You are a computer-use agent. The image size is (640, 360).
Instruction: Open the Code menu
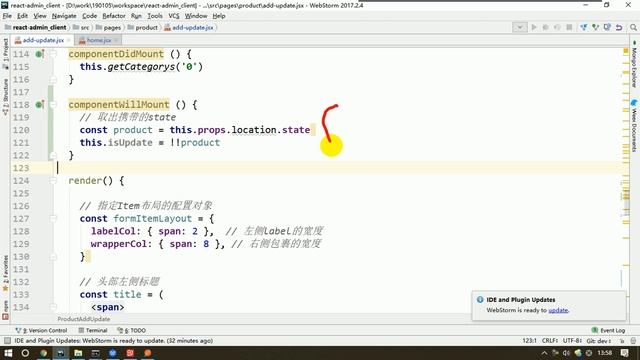point(89,16)
